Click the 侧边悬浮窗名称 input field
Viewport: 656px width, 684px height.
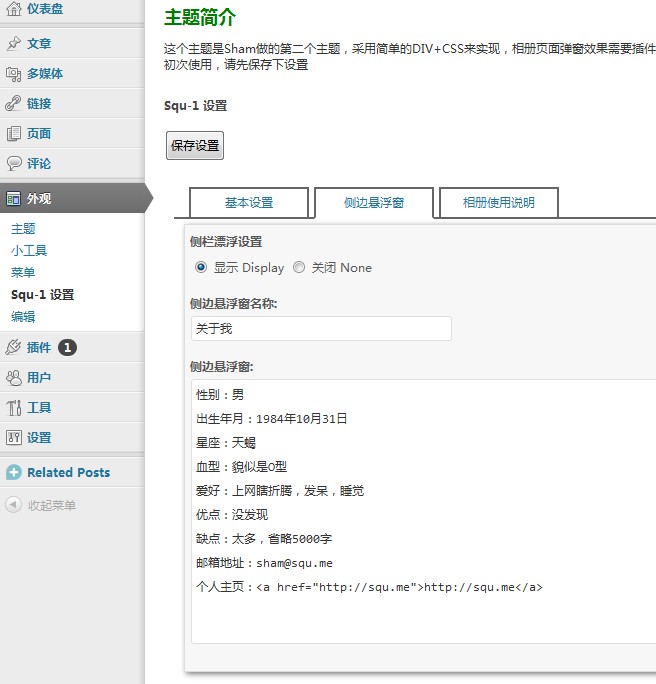pos(320,329)
